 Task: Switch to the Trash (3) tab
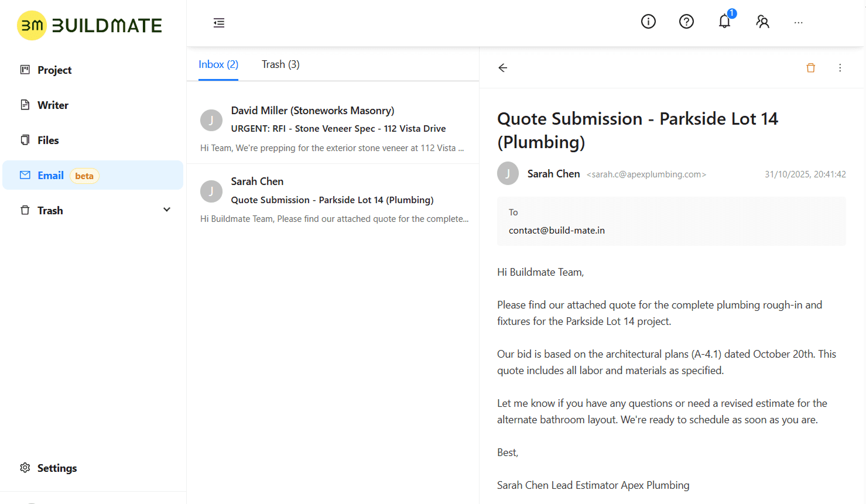coord(280,64)
